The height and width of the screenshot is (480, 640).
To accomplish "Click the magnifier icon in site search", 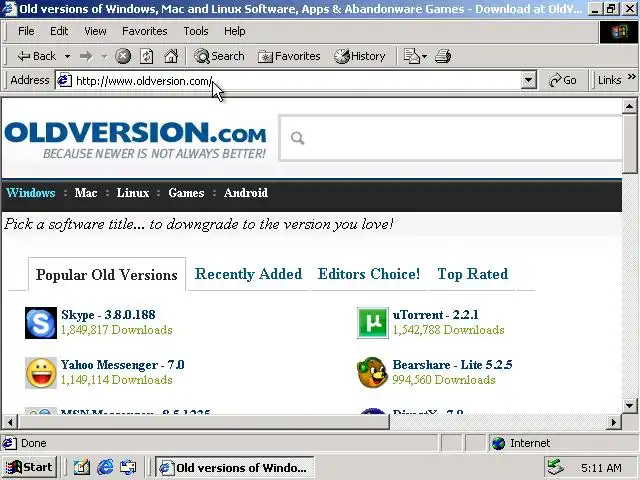I will (x=298, y=138).
